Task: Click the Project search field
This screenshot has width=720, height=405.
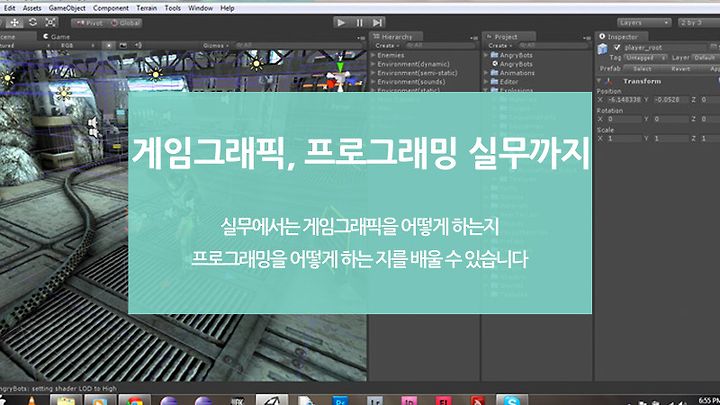Action: click(x=553, y=45)
